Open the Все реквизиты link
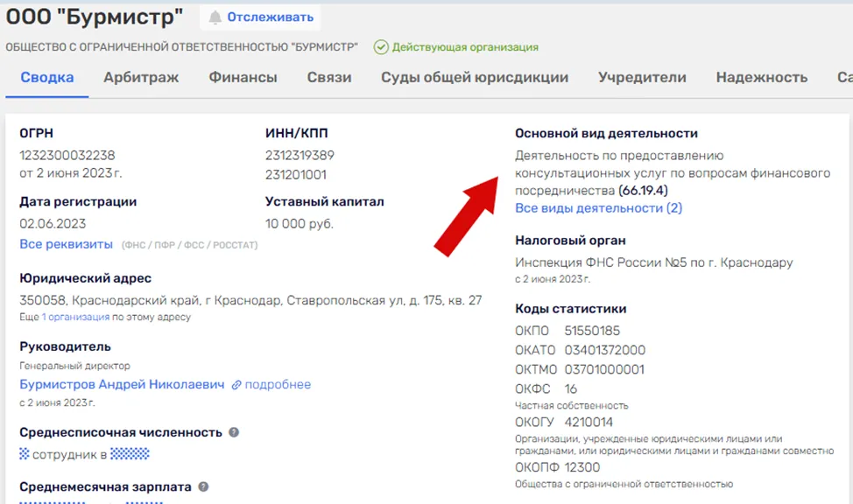 pos(66,244)
